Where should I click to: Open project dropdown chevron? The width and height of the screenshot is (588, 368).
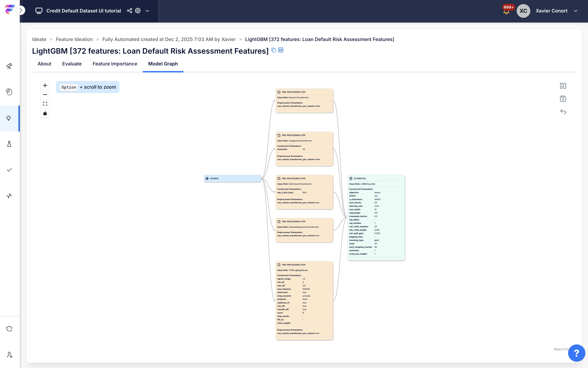point(147,11)
